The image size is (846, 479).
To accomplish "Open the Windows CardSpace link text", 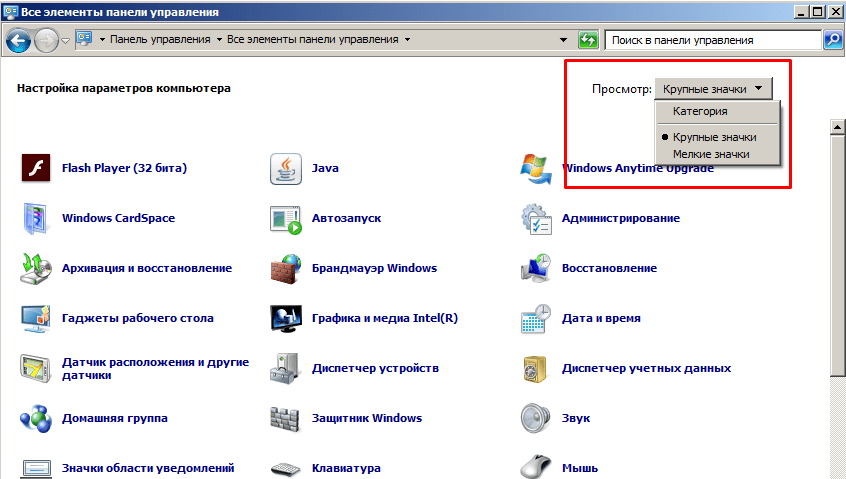I will (x=118, y=218).
